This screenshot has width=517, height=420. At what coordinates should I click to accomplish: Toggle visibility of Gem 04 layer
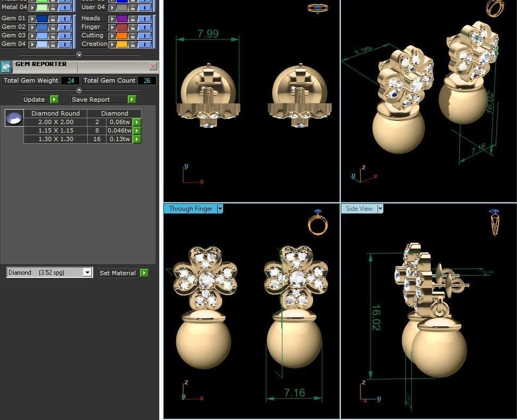(x=64, y=44)
